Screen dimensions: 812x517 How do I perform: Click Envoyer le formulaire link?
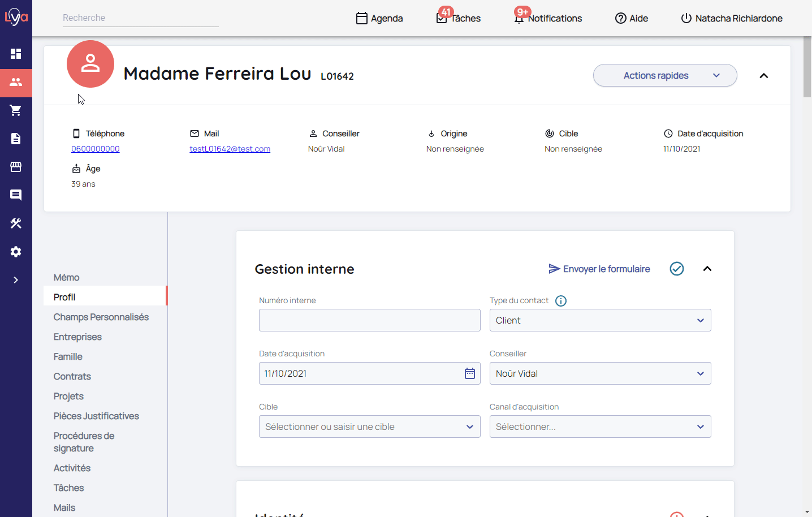pos(599,269)
